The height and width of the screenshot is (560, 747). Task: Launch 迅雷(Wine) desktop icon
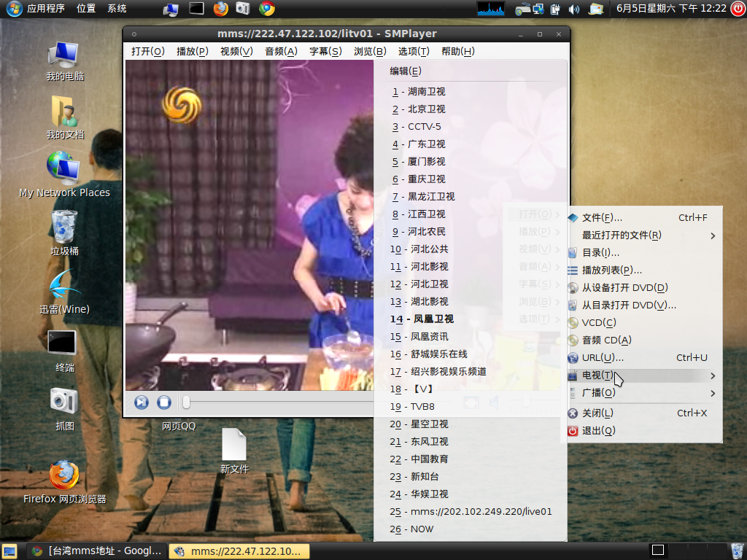(x=64, y=292)
